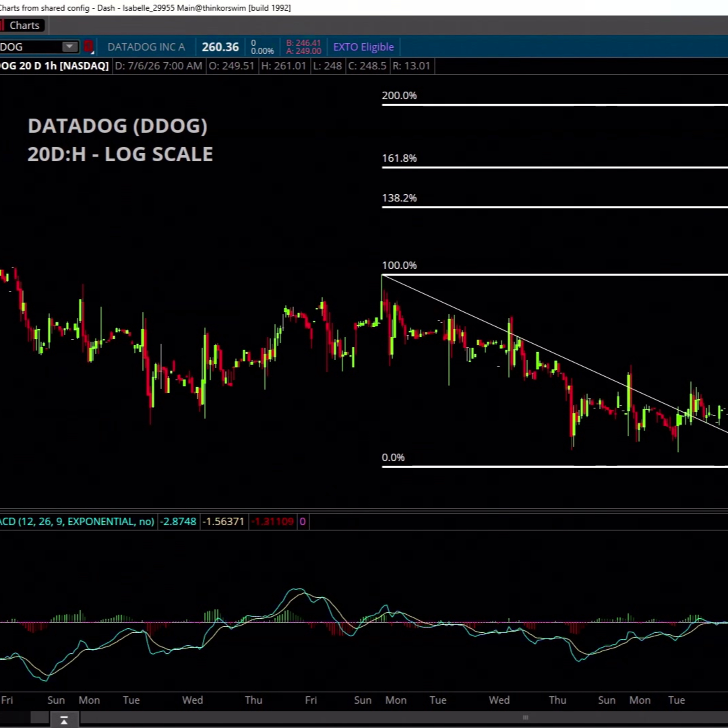Viewport: 728px width, 728px height.
Task: Select the 200.0% Fibonacci level label
Action: (399, 96)
